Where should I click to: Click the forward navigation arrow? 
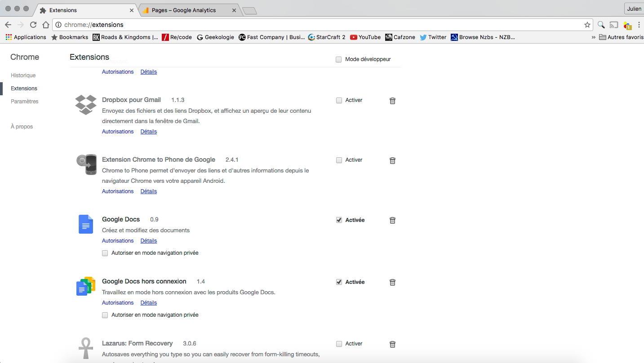click(20, 25)
